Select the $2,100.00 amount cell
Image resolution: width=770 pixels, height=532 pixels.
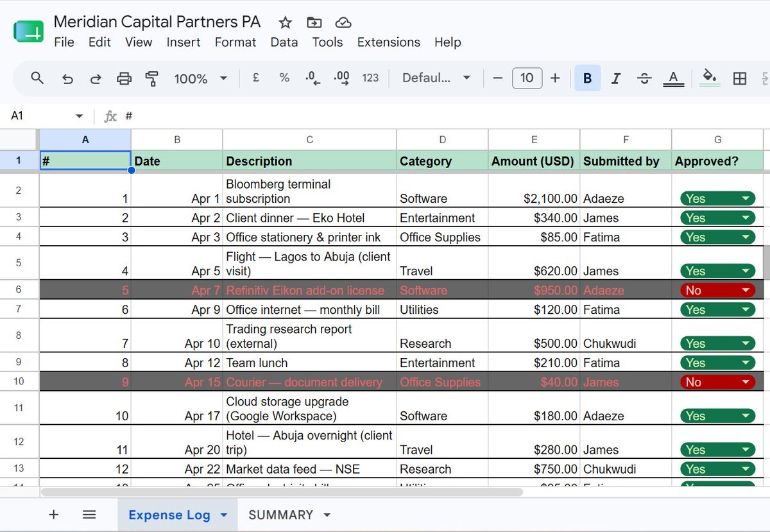pyautogui.click(x=534, y=190)
